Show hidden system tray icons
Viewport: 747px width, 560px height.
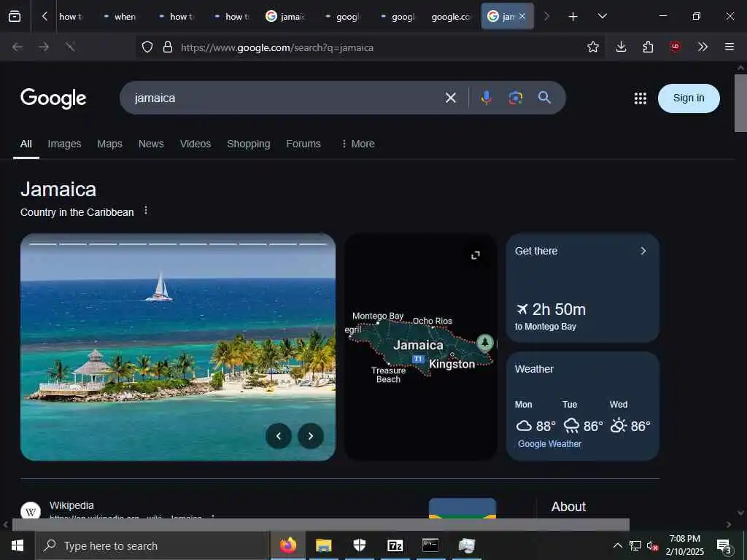point(617,545)
